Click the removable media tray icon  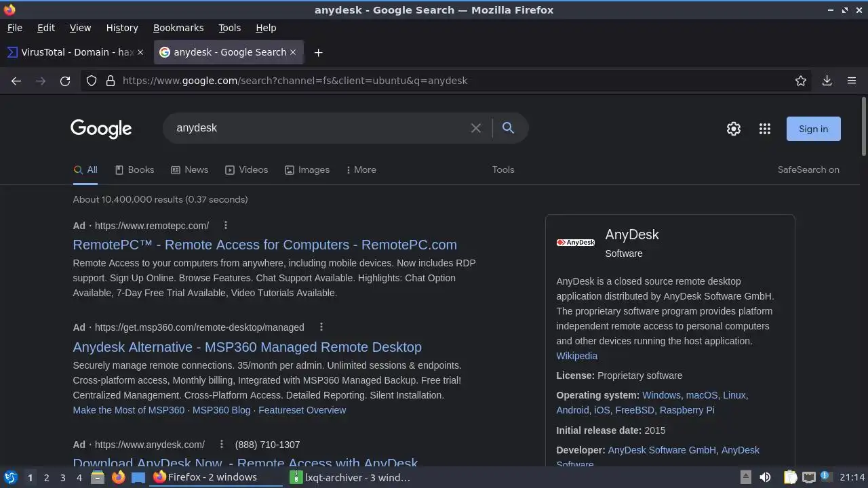[x=745, y=477]
